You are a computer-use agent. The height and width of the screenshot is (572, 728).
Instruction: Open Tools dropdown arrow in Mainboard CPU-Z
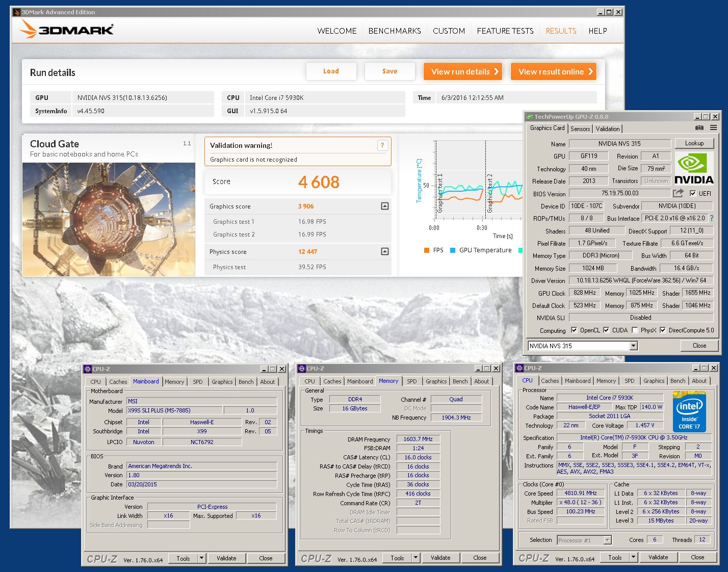pos(201,558)
